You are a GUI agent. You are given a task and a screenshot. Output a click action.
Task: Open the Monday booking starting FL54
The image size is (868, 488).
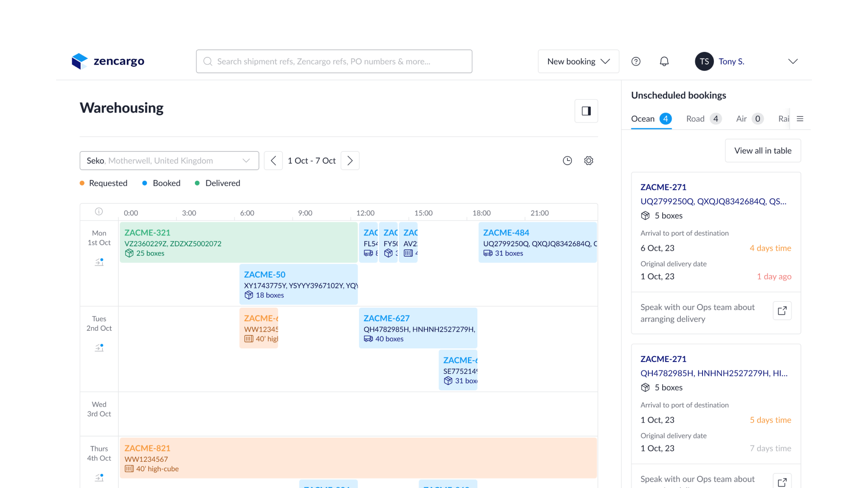pyautogui.click(x=368, y=242)
